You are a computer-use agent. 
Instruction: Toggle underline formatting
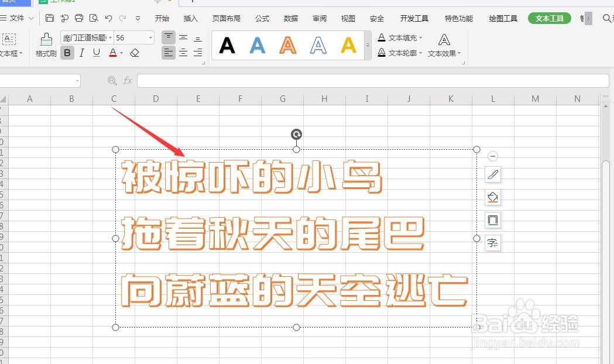pyautogui.click(x=97, y=53)
